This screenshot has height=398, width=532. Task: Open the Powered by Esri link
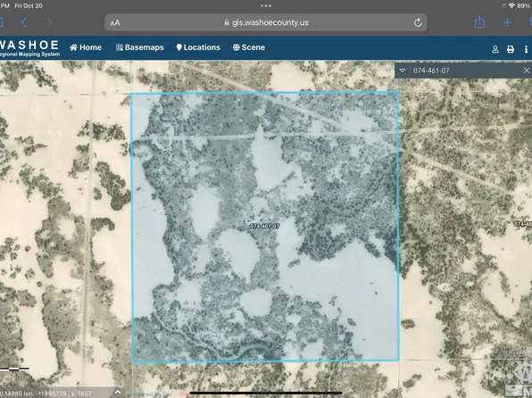pyautogui.click(x=151, y=394)
